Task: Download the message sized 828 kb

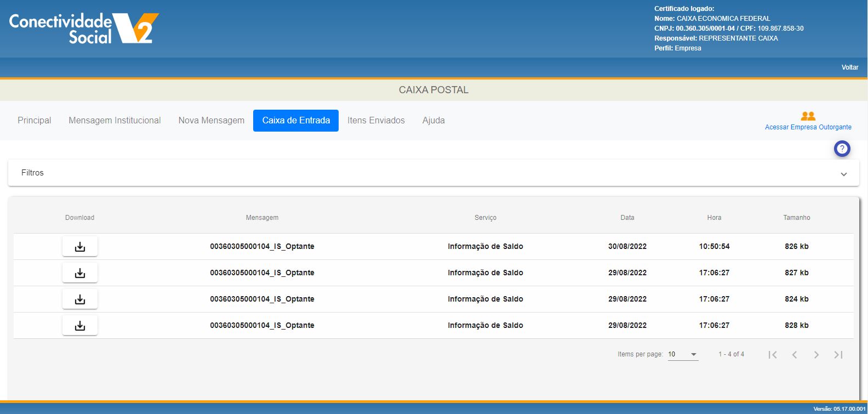Action: coord(80,326)
